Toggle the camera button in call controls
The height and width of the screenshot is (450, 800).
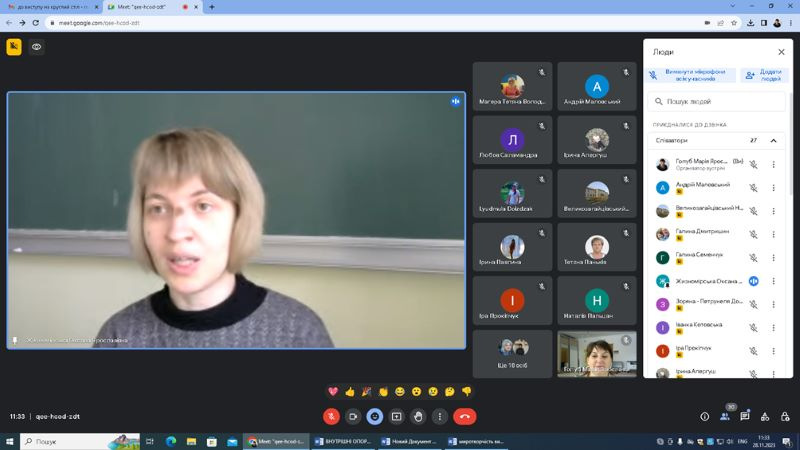click(353, 416)
